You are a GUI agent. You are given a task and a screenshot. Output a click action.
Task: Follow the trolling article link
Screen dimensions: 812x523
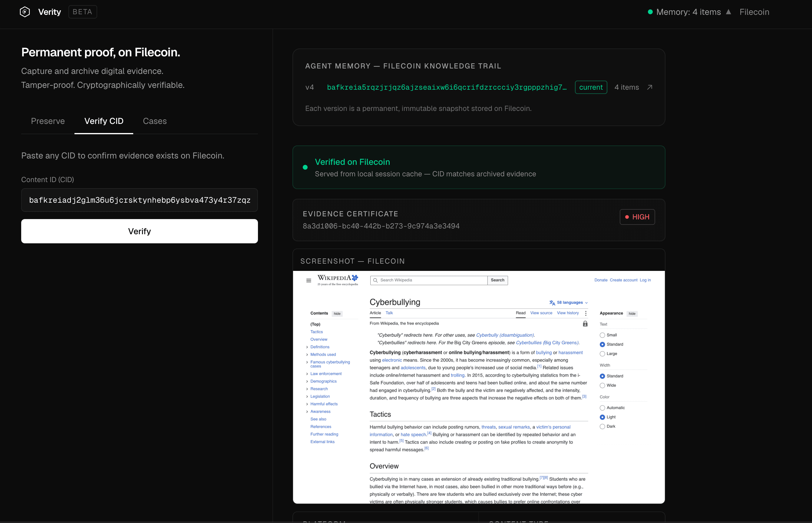point(457,375)
